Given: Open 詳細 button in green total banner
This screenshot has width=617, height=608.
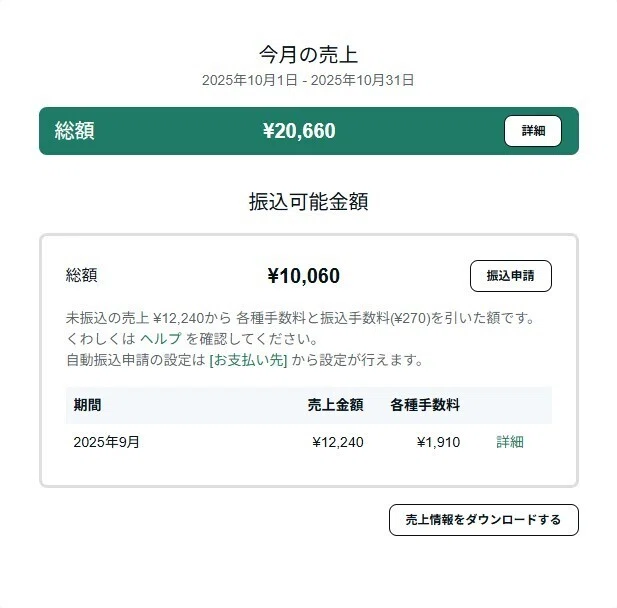Looking at the screenshot, I should (532, 131).
